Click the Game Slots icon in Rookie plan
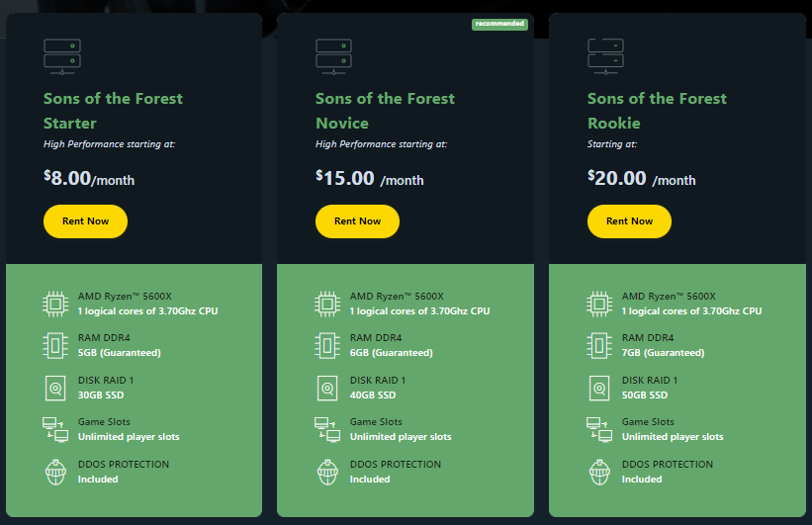The height and width of the screenshot is (525, 812). [599, 429]
